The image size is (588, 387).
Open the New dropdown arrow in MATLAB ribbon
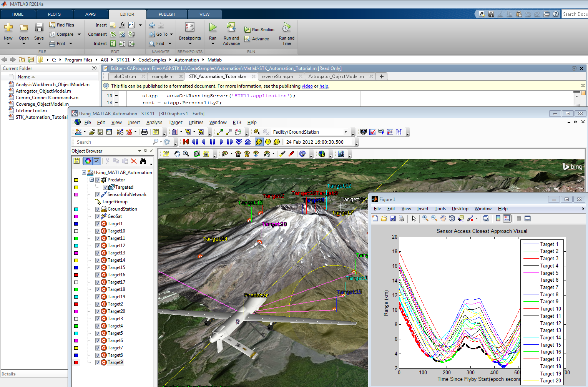(8, 43)
